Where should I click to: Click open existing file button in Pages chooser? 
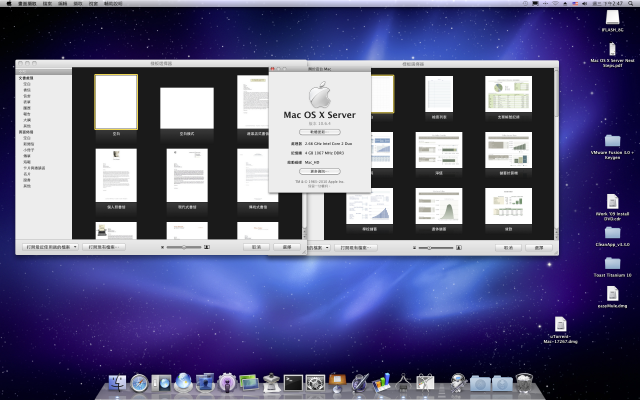pos(104,247)
